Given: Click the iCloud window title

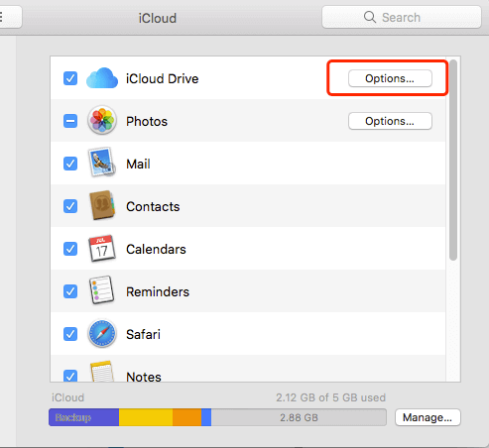Looking at the screenshot, I should 158,18.
